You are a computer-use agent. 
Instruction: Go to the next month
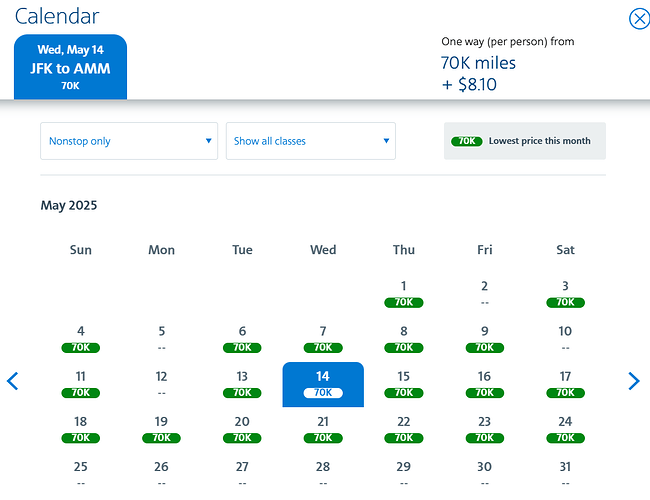pos(634,381)
